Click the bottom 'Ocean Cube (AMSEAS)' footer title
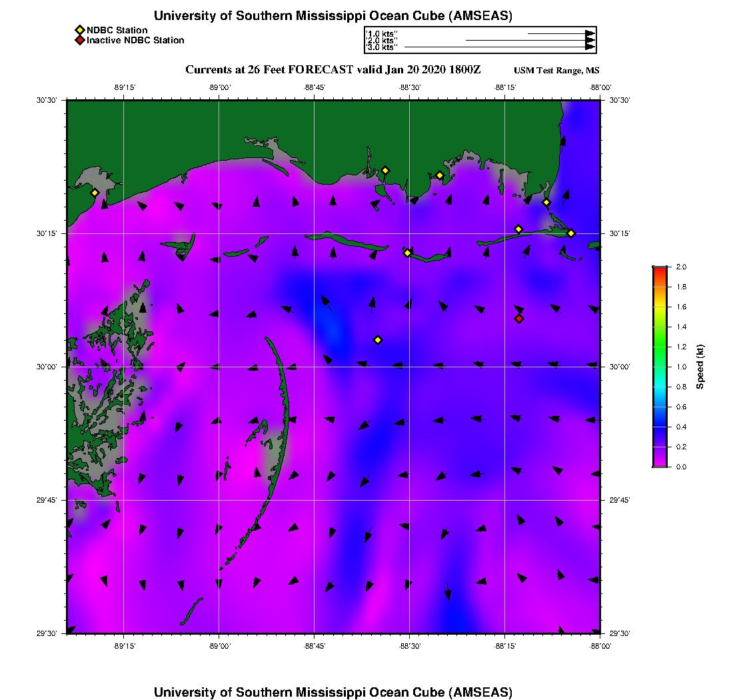 [x=333, y=691]
